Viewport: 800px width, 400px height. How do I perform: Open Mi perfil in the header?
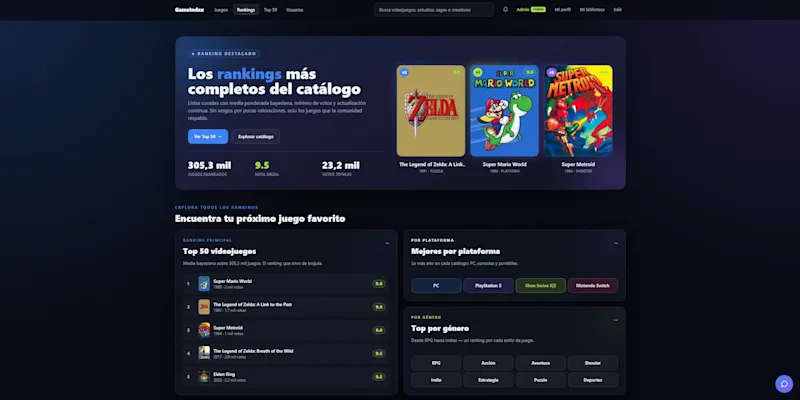(563, 10)
